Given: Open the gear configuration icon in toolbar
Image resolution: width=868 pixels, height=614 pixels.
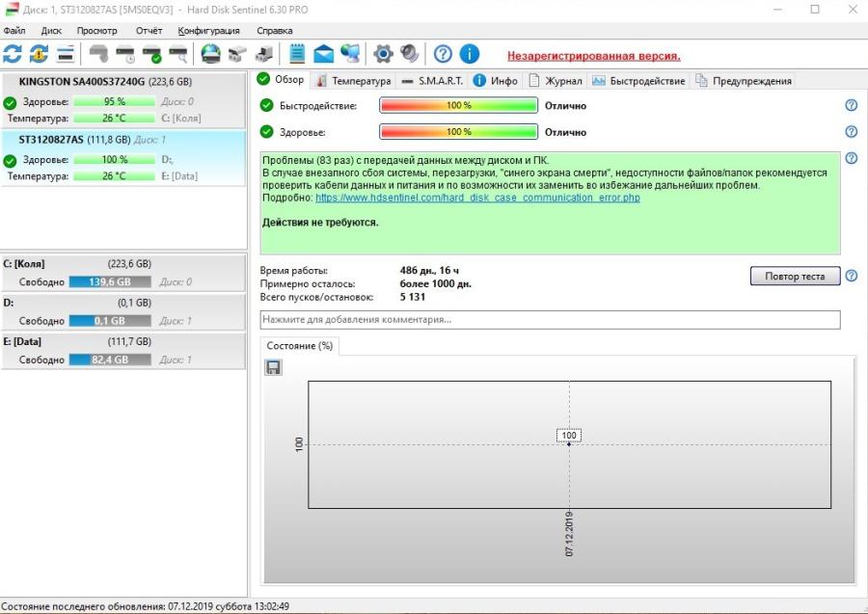Looking at the screenshot, I should coord(383,54).
